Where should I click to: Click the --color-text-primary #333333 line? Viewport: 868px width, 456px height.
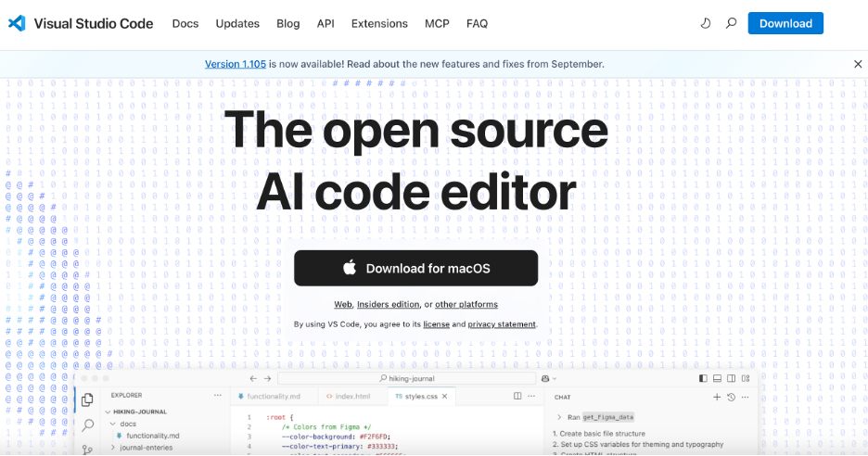tap(340, 446)
